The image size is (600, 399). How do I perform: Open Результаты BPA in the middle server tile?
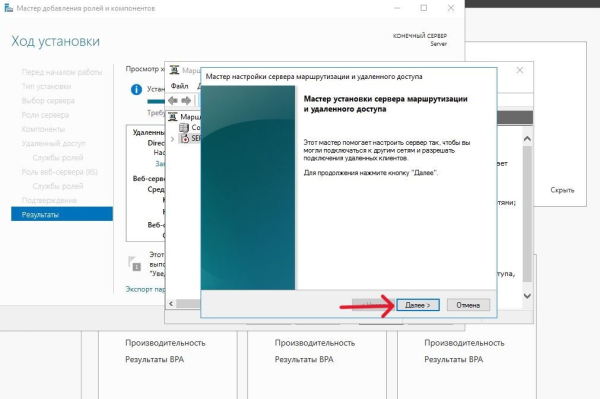[304, 359]
